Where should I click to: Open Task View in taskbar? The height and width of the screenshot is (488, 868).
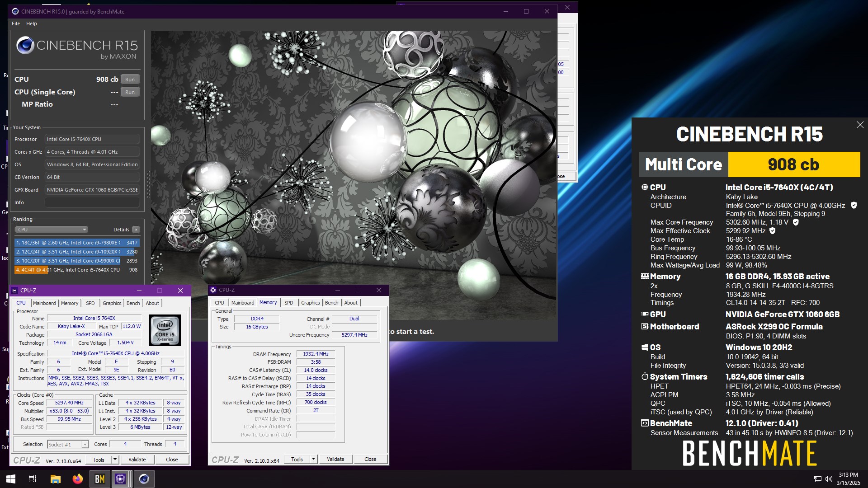click(33, 479)
